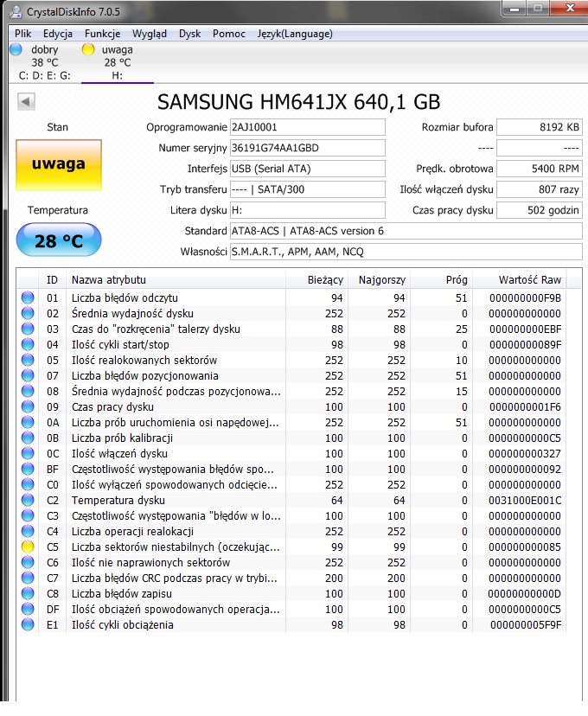Click the 'Wartość Raw' column header

(x=519, y=279)
